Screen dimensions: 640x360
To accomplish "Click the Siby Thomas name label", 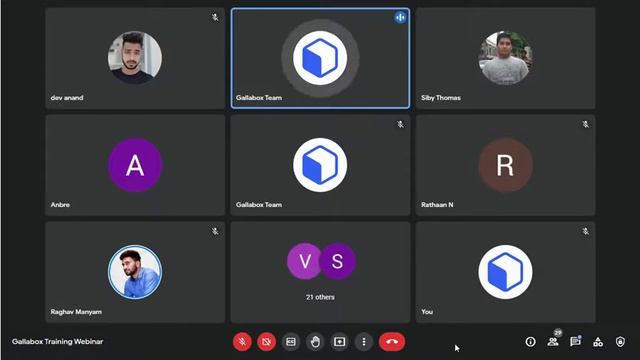I will [x=441, y=98].
